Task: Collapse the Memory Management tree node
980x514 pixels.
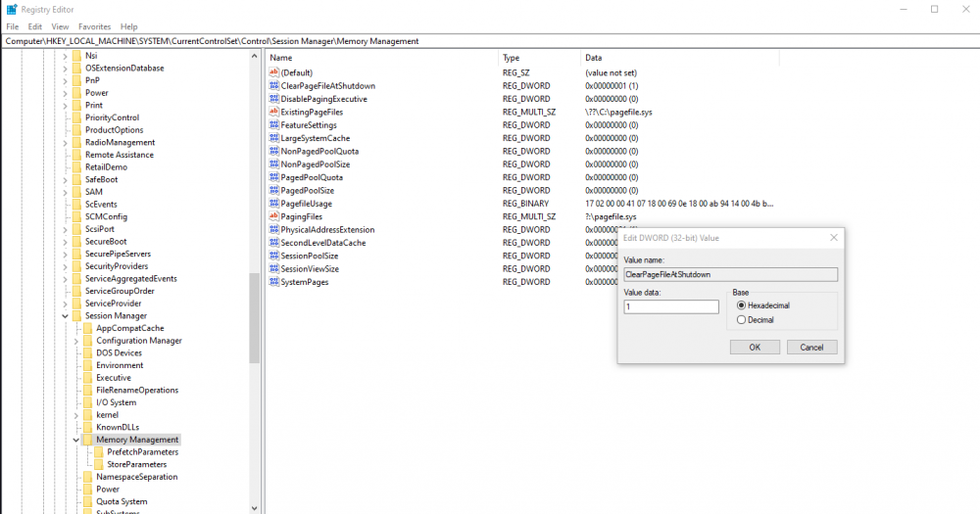Action: point(75,440)
